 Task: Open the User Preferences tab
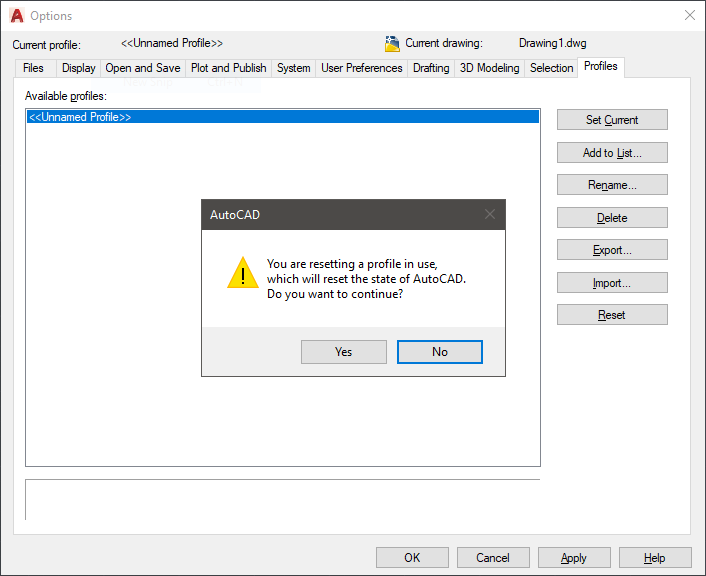pyautogui.click(x=362, y=68)
